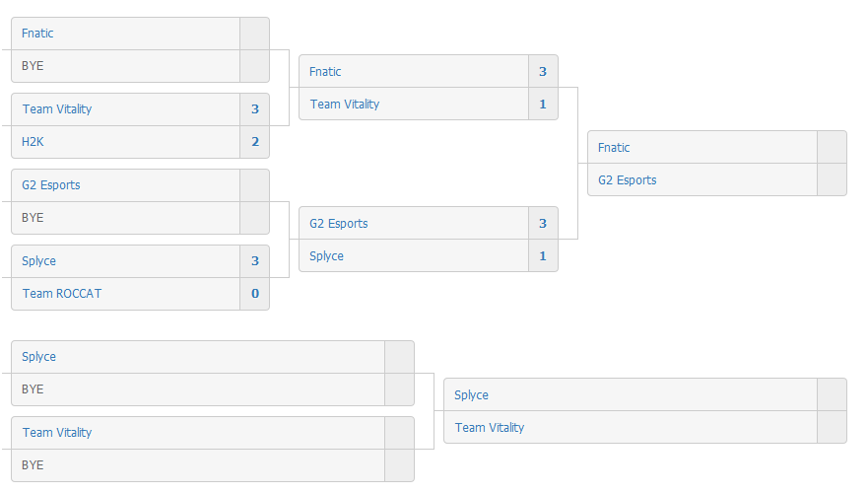Open Fnatic in the semifinal match
Image resolution: width=868 pixels, height=494 pixels.
(325, 71)
